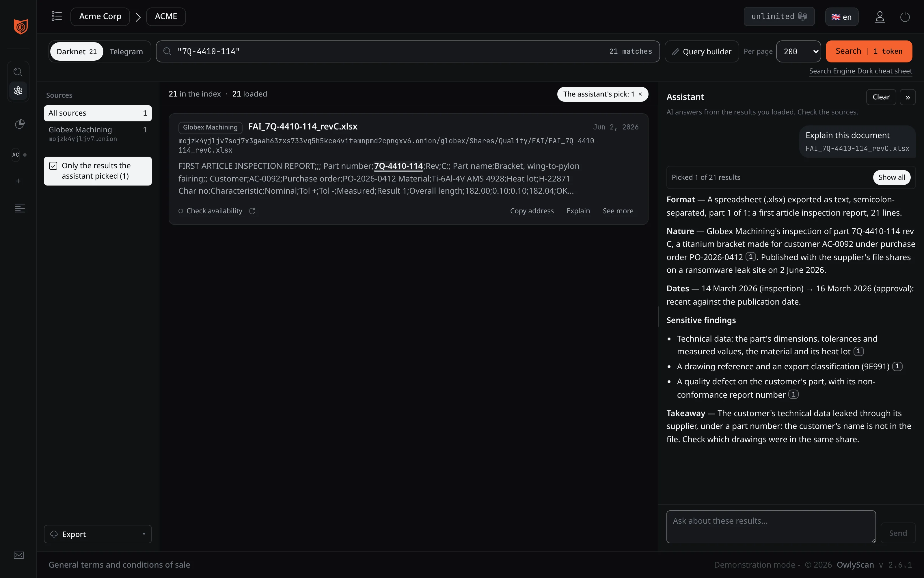Open the FAI_7Q-4410-114_revC.xlsx result title
The width and height of the screenshot is (924, 578).
303,127
